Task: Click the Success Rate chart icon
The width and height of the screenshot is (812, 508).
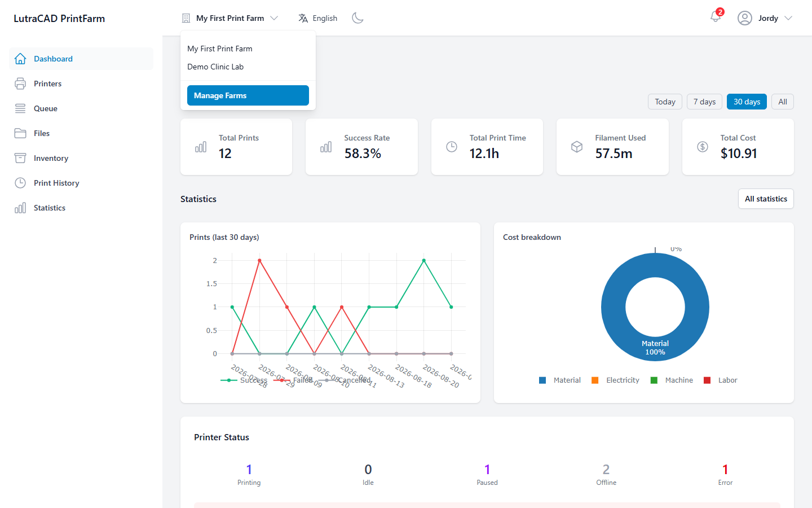Action: pos(326,147)
